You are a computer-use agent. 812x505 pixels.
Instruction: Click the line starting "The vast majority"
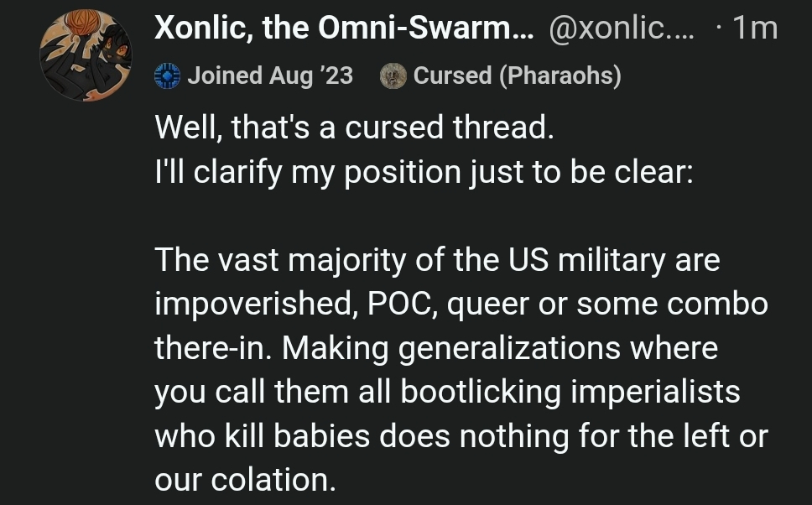tap(436, 260)
